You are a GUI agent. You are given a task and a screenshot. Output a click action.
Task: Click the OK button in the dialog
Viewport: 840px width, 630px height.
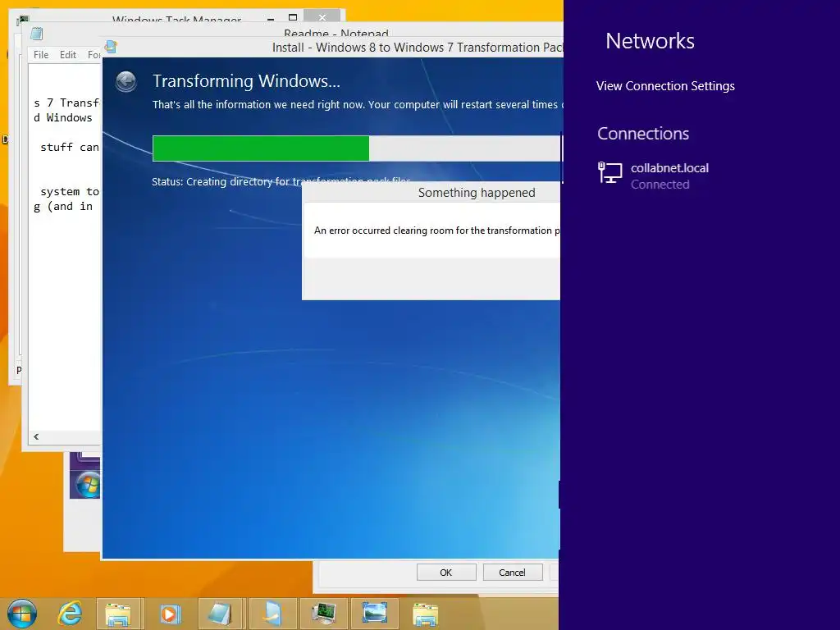(445, 572)
